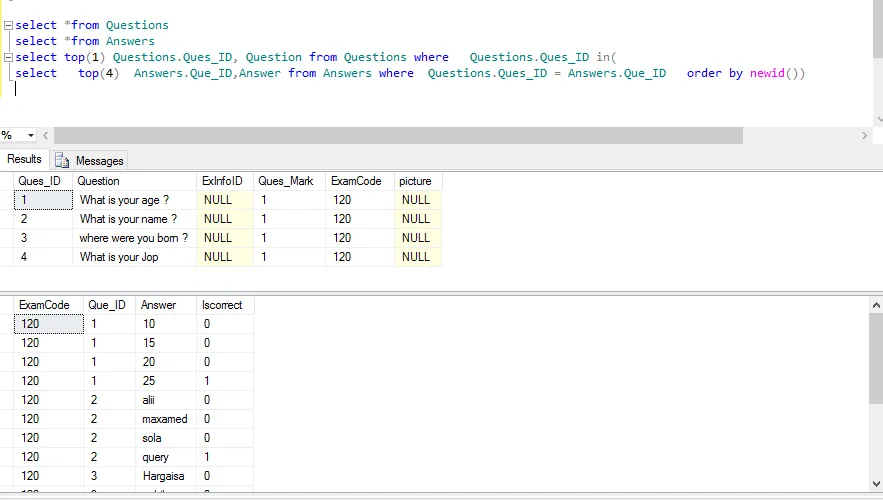Click NULL picture cell in 'What is your Jop' row

418,257
